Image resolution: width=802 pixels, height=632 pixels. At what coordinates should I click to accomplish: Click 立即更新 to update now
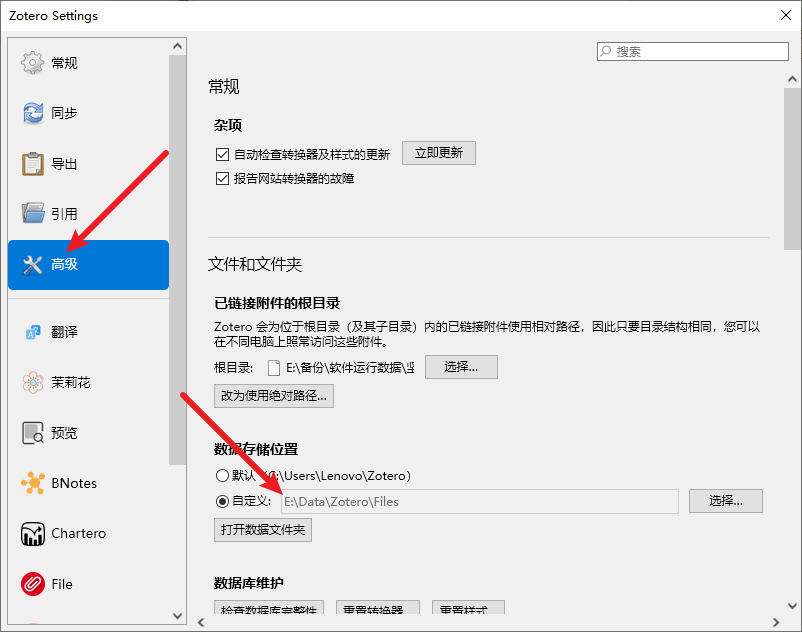tap(440, 153)
